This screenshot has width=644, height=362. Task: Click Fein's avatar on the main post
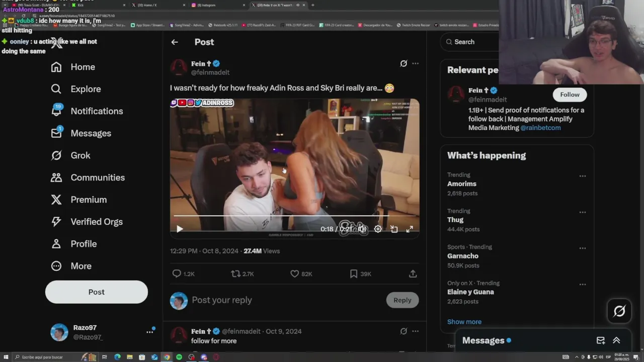[179, 67]
